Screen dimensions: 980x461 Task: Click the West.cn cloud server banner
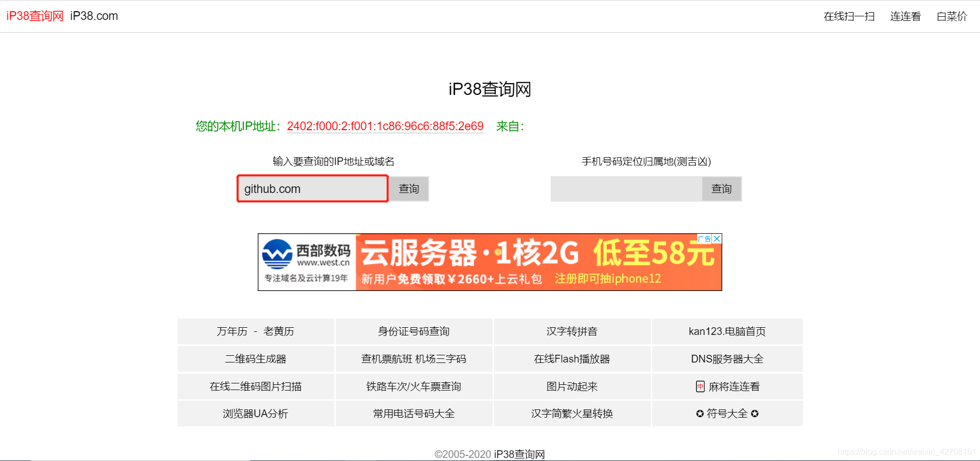[x=490, y=262]
